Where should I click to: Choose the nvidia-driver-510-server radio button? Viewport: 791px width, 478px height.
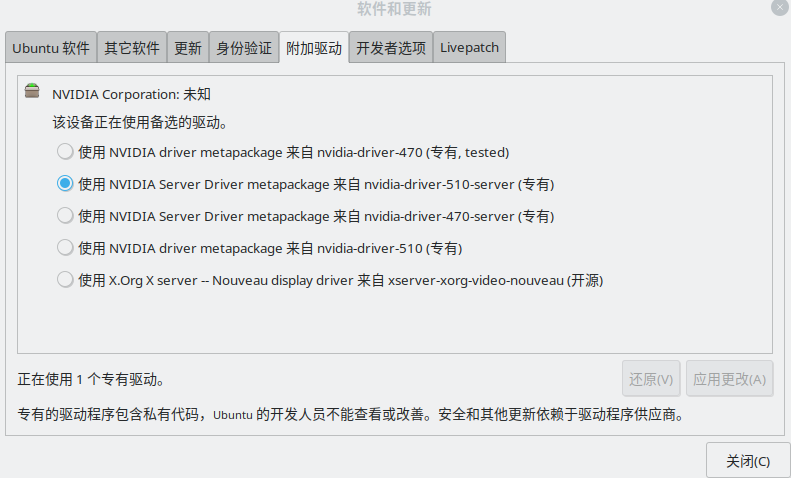click(x=65, y=184)
